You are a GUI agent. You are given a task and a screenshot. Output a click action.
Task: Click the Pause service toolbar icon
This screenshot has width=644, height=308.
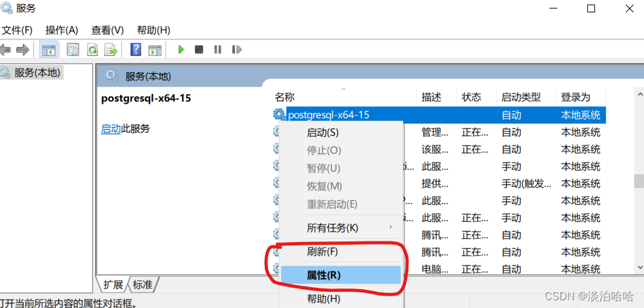218,50
